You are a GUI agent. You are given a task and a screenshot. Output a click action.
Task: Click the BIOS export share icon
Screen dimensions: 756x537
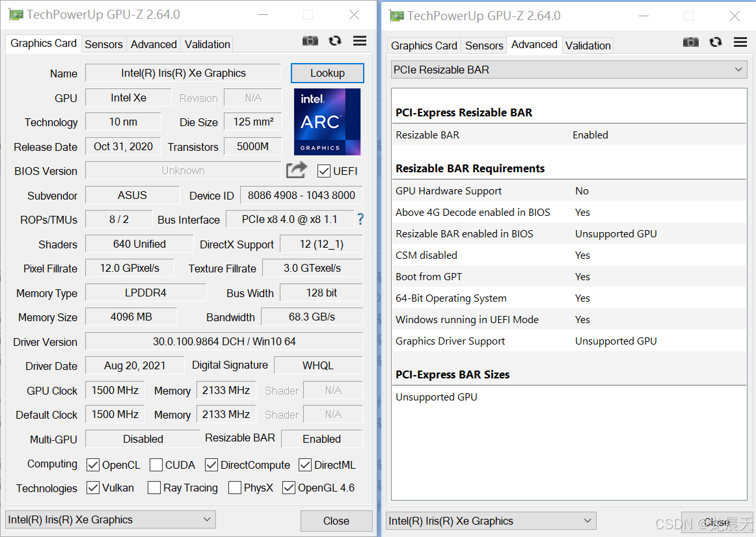coord(297,170)
